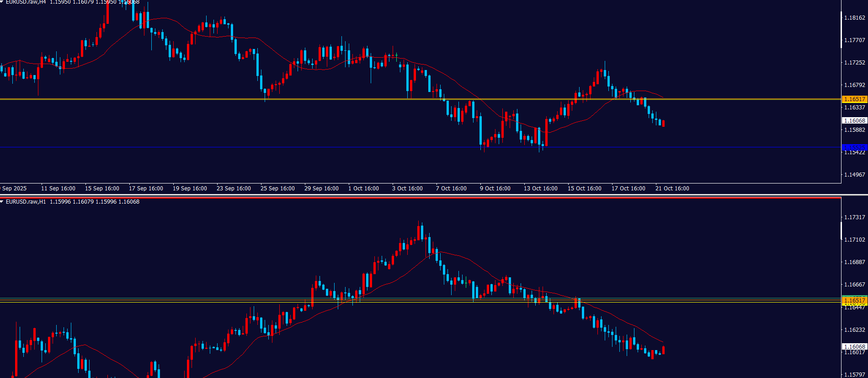
Task: Click the 1.18162 price on H4 axis
Action: (854, 18)
